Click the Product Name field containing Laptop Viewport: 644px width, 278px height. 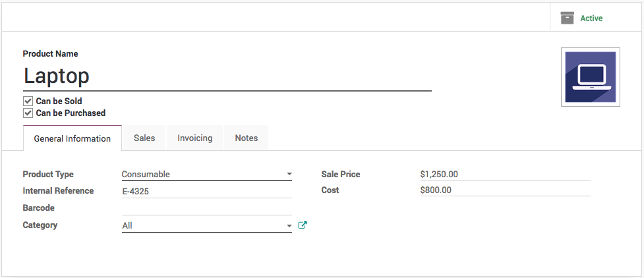click(x=227, y=76)
